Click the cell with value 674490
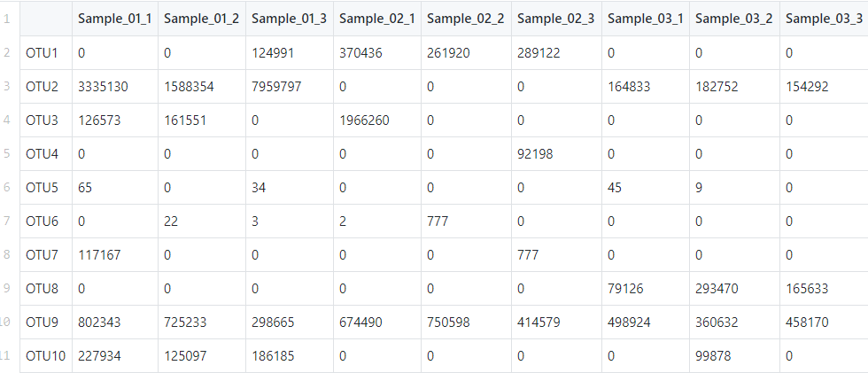 pos(377,322)
